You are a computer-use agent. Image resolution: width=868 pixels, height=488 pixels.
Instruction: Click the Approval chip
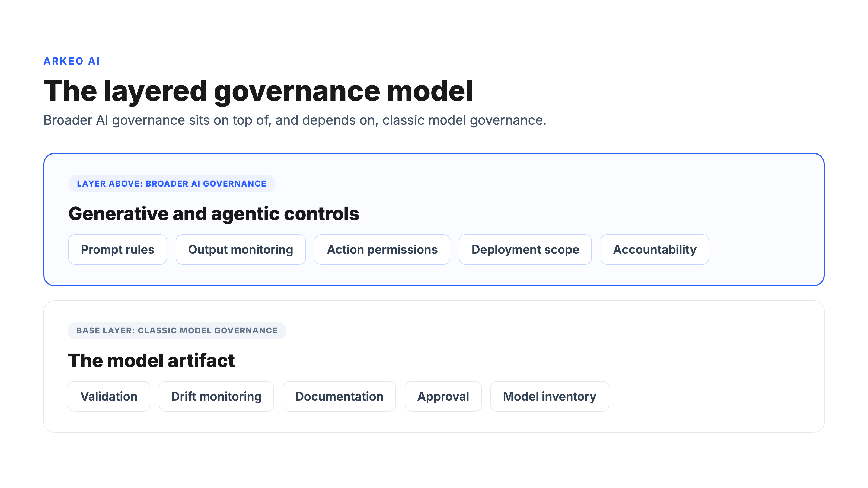(x=443, y=396)
